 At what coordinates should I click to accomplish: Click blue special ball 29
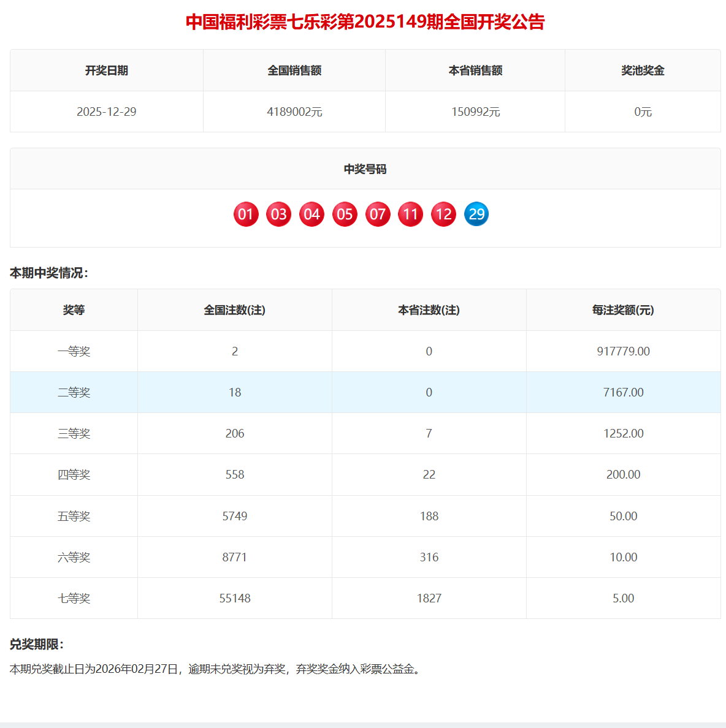coord(476,214)
